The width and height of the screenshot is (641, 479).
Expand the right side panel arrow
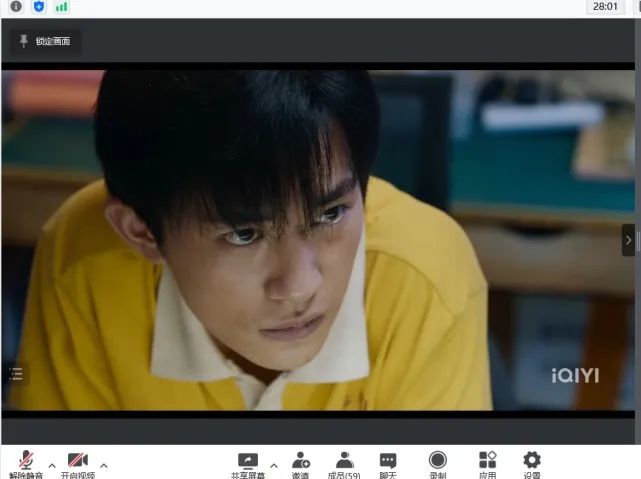tap(628, 240)
